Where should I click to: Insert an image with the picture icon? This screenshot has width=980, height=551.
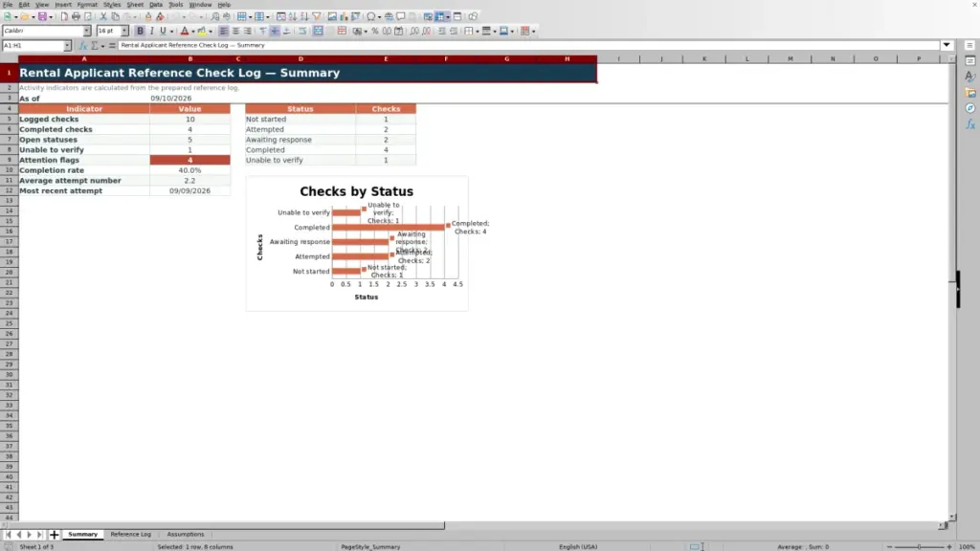[x=332, y=16]
